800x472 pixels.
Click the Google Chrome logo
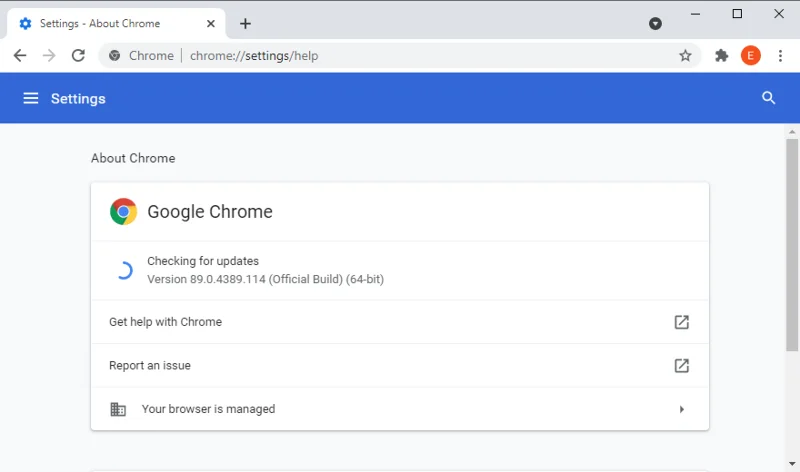(x=123, y=211)
